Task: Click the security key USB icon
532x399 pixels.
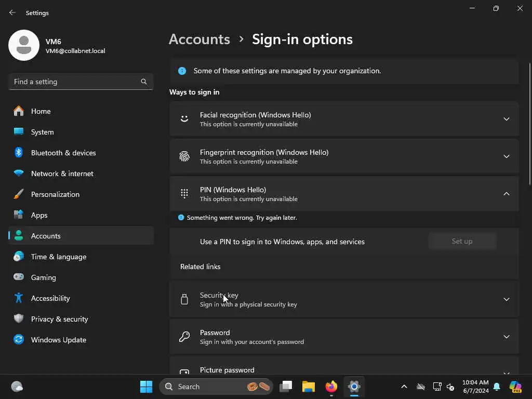Action: pos(184,299)
